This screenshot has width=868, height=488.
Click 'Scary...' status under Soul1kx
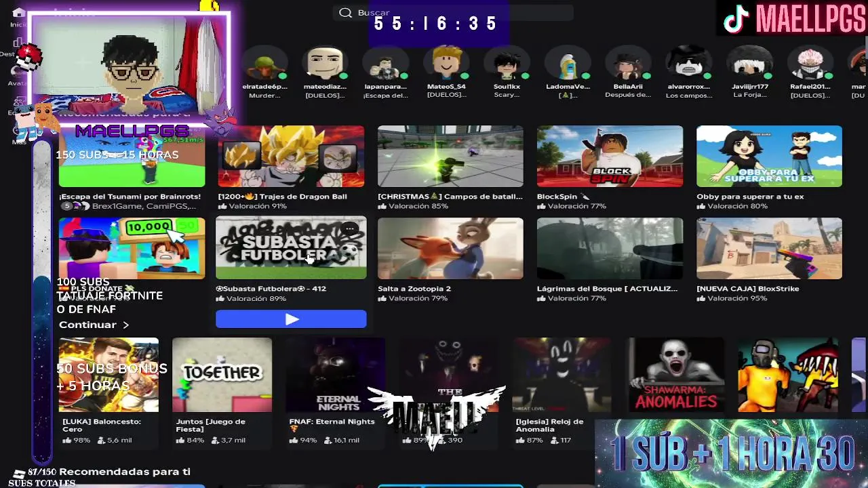click(507, 96)
